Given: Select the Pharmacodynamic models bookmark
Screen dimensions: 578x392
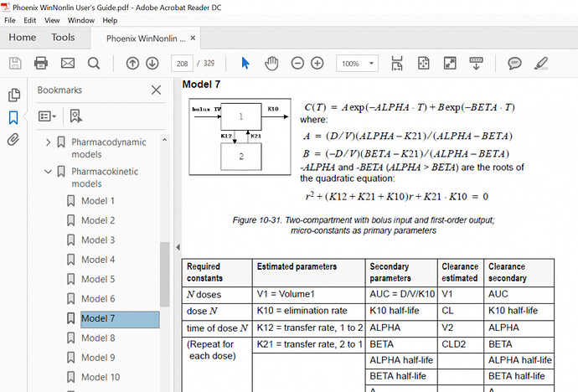Looking at the screenshot, I should [109, 148].
